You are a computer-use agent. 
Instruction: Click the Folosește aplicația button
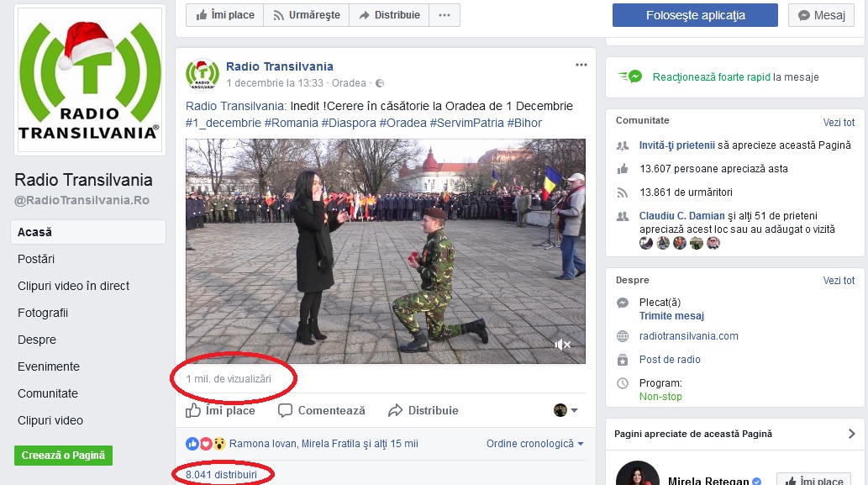pos(695,15)
